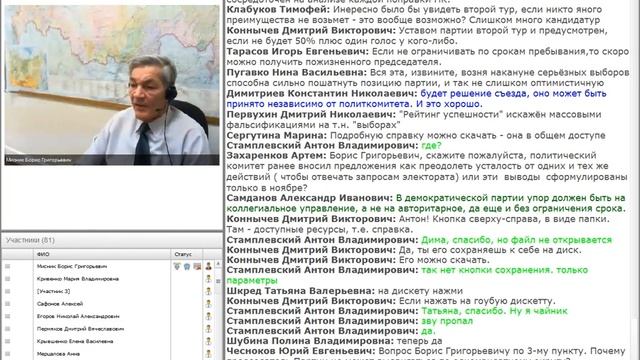Select Егоров Николай Александрович in the participants list

[x=78, y=316]
